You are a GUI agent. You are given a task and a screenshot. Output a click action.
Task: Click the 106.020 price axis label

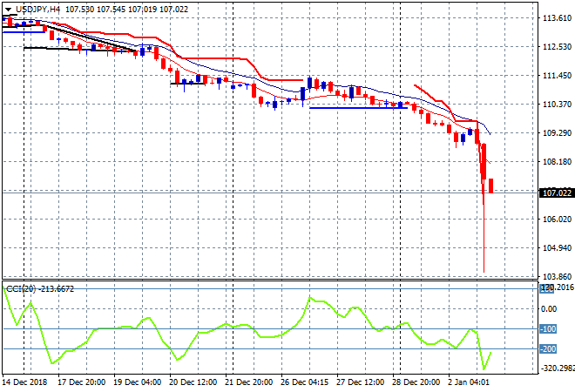coord(557,219)
